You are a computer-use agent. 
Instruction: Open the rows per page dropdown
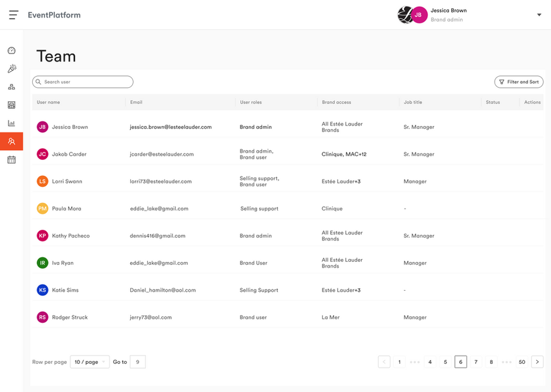90,362
